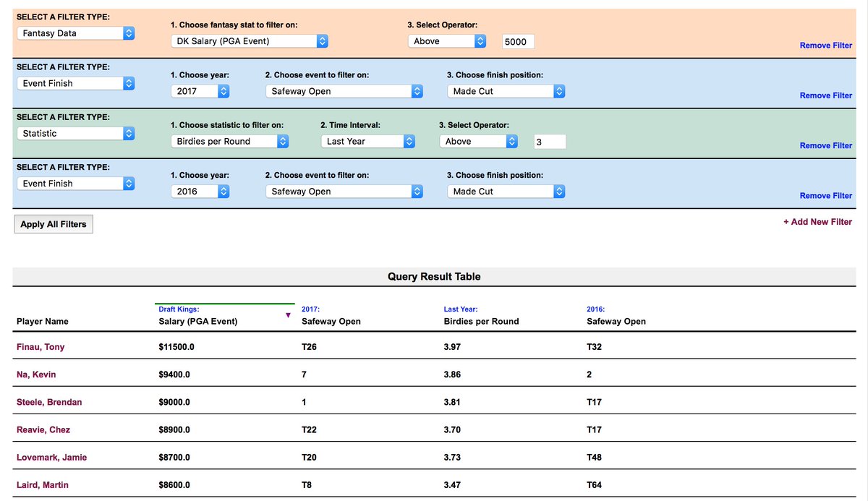Click the Apply All Filters button
Screen dimensions: 868x501
tap(53, 223)
